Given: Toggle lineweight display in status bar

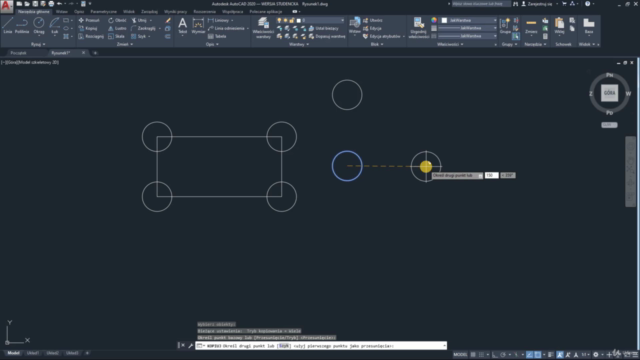Looking at the screenshot, I should click(551, 354).
